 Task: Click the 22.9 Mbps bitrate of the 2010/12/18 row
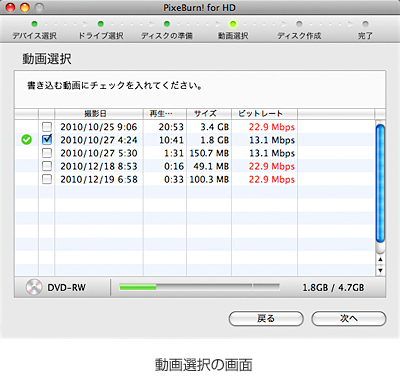coord(272,166)
